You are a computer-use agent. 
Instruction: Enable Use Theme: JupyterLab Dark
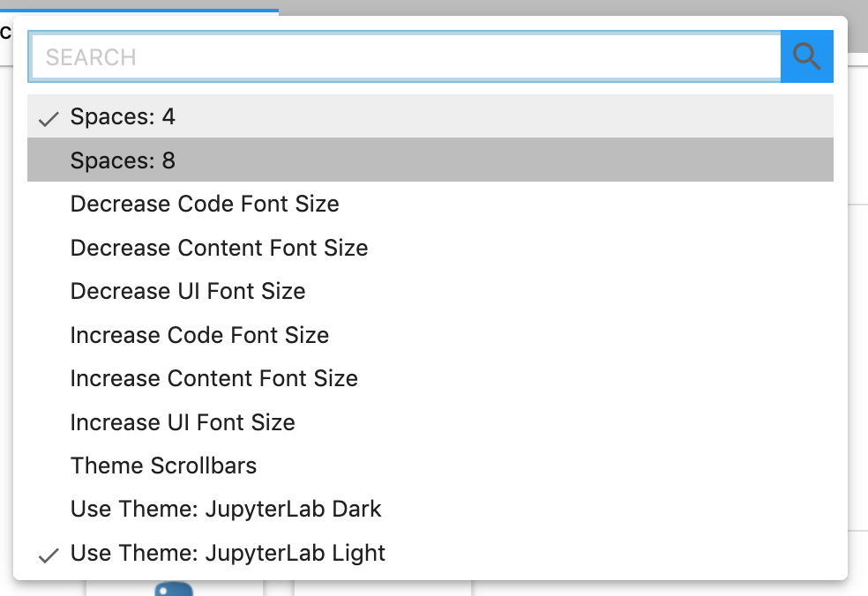coord(225,509)
